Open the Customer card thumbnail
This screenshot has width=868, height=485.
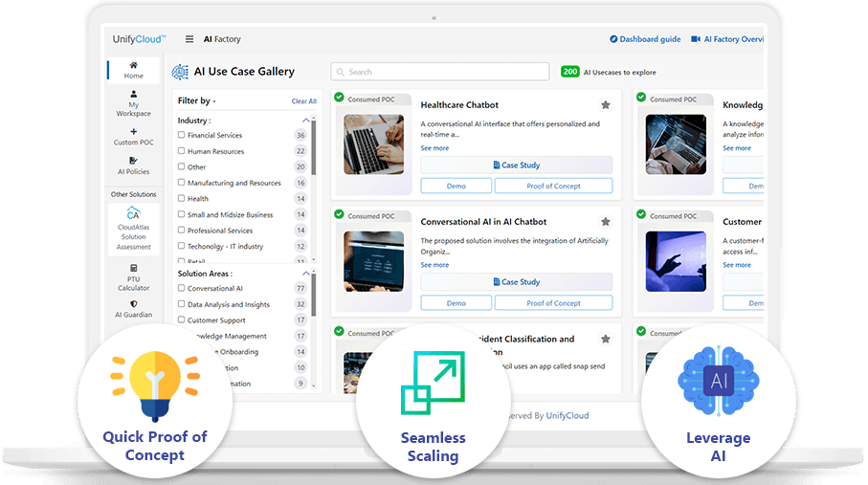[x=676, y=261]
